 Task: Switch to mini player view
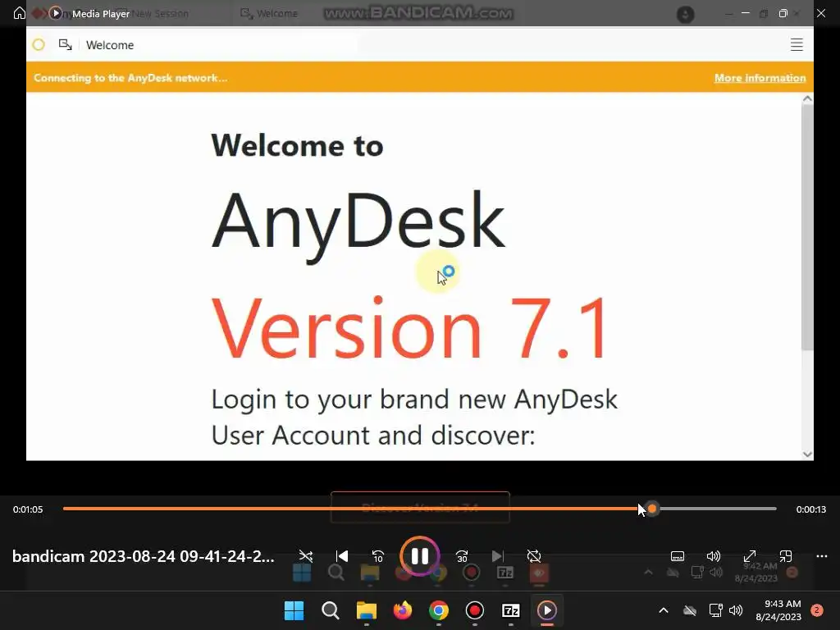(x=785, y=556)
